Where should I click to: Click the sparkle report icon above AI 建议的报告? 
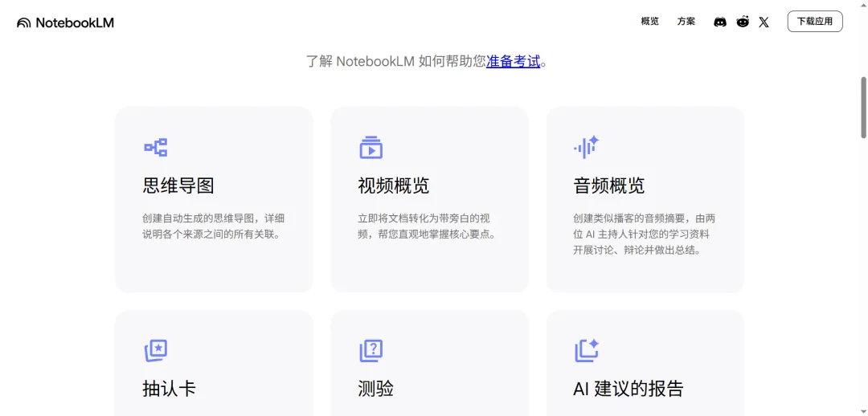point(587,351)
